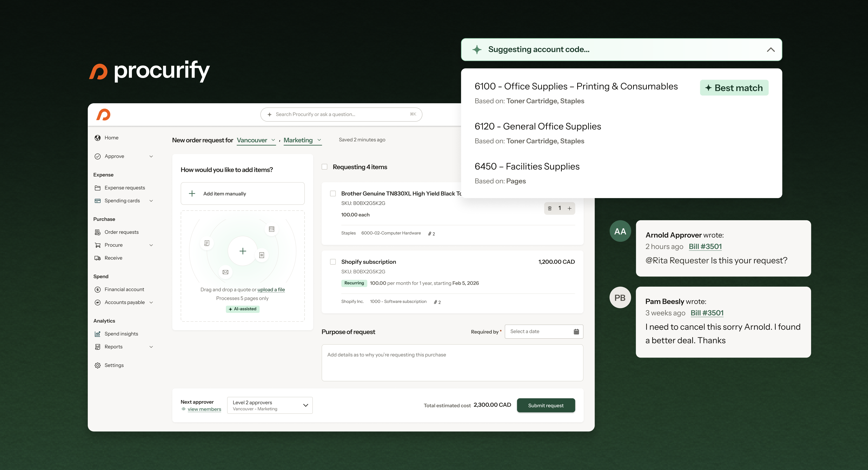
Task: Click the checkmark icon beside Approve
Action: 98,156
